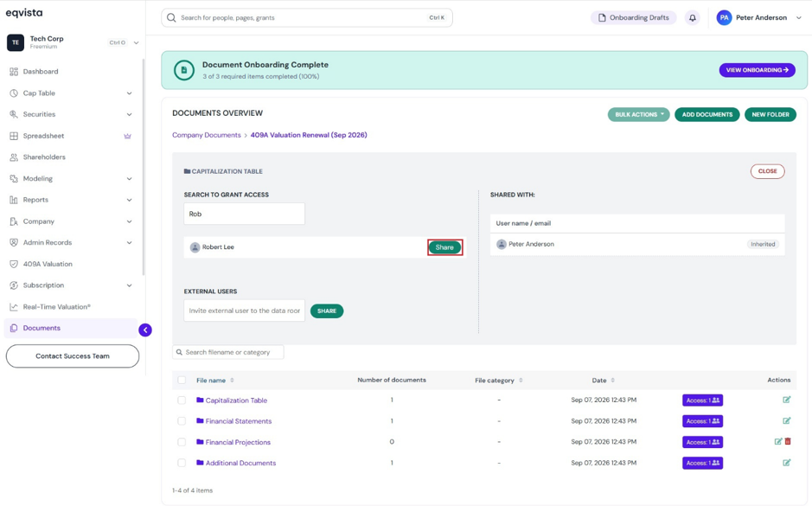Click the Documents sidebar icon
This screenshot has width=812, height=506.
point(14,328)
